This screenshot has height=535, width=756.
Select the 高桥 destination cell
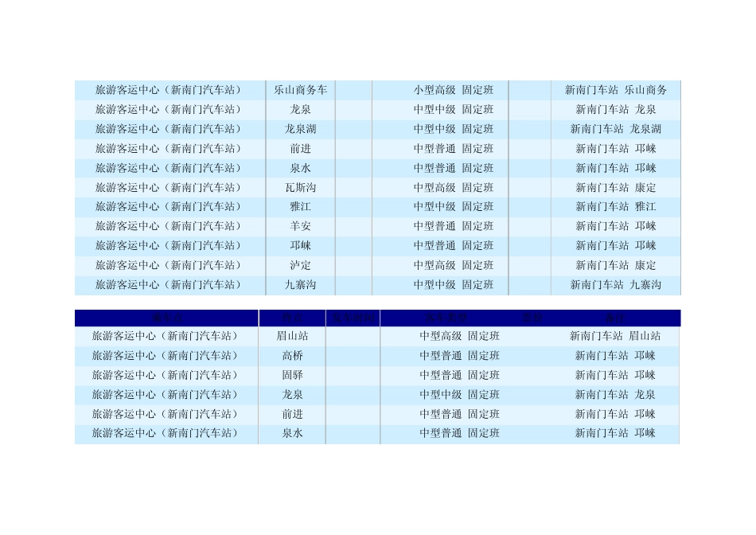click(292, 356)
